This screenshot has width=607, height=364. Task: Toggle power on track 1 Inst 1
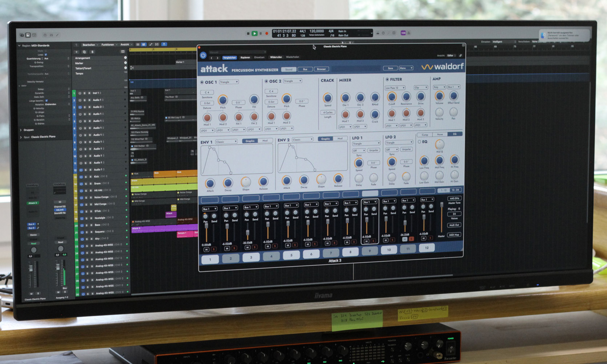(x=80, y=93)
